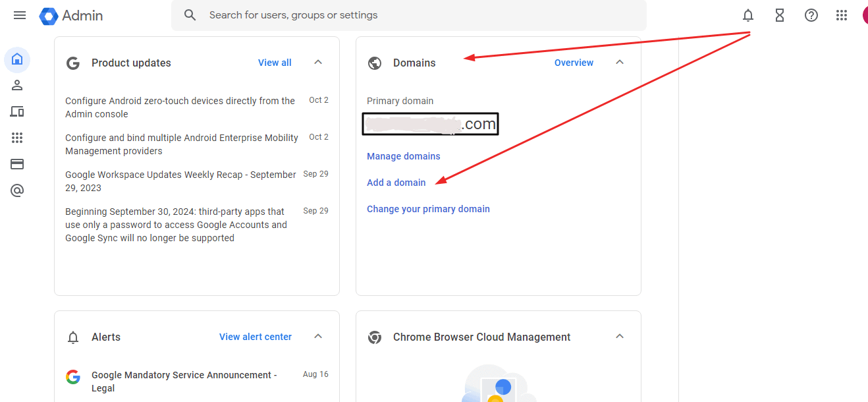Open Directory users icon in sidebar
Image resolution: width=868 pixels, height=402 pixels.
17,85
